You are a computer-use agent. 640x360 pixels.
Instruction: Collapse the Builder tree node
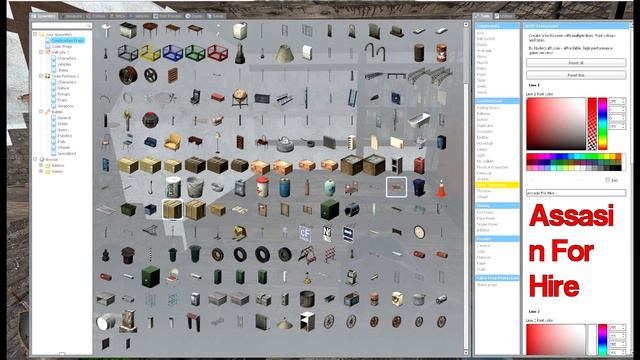tap(41, 111)
